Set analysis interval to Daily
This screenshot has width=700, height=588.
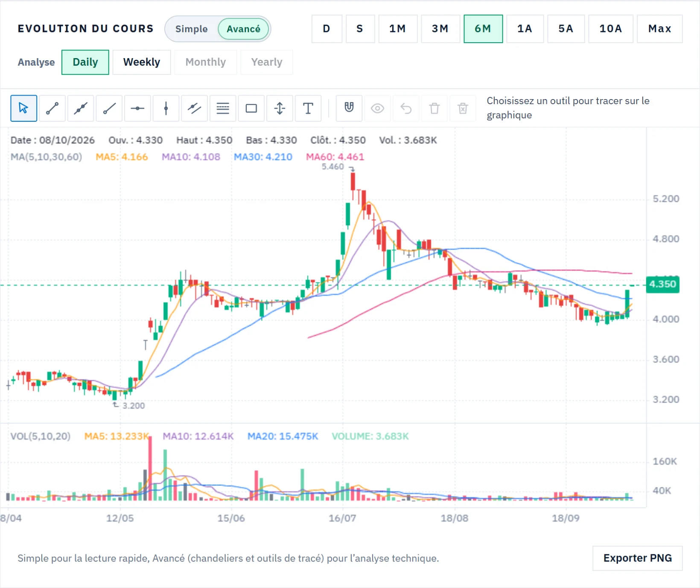(85, 62)
